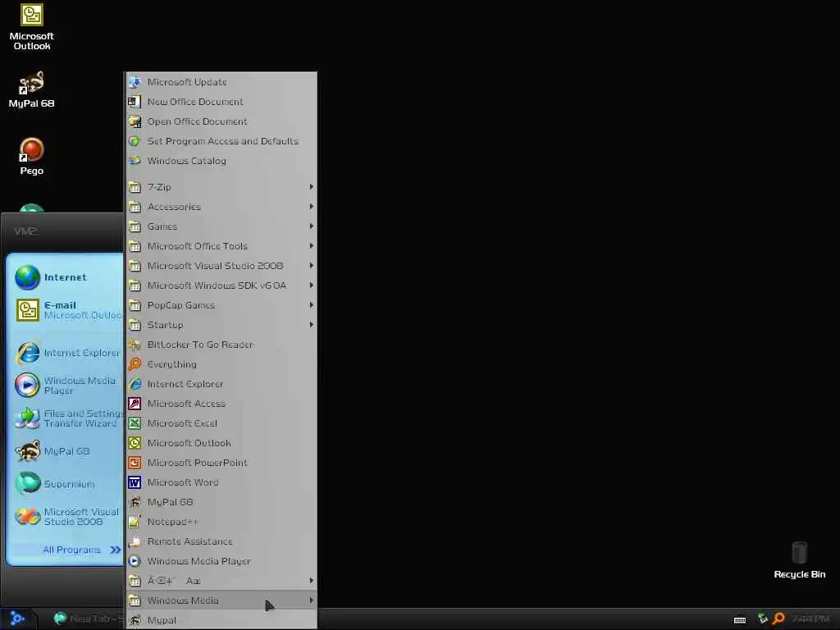840x630 pixels.
Task: Expand Microsoft Visual Studio 2008 folder
Action: coord(221,266)
